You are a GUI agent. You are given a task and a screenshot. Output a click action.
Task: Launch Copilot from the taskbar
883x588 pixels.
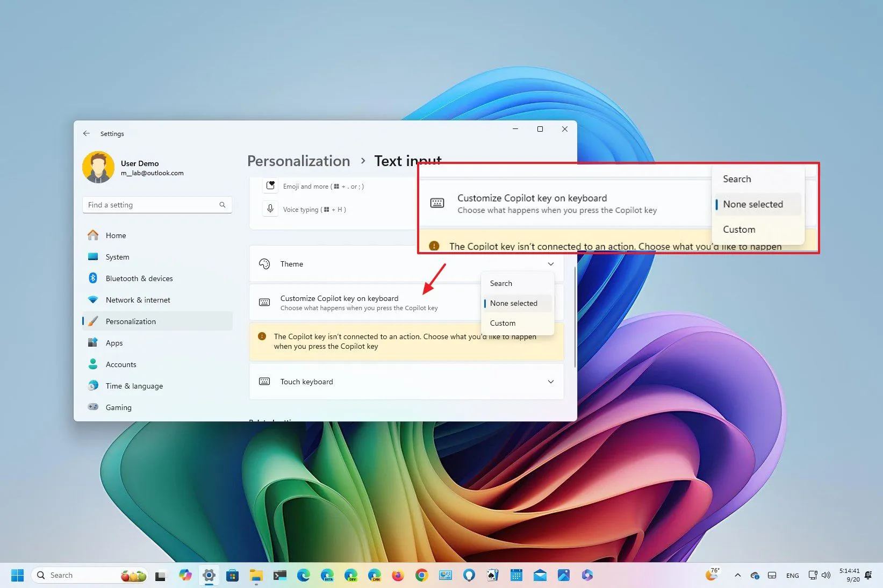coord(185,575)
